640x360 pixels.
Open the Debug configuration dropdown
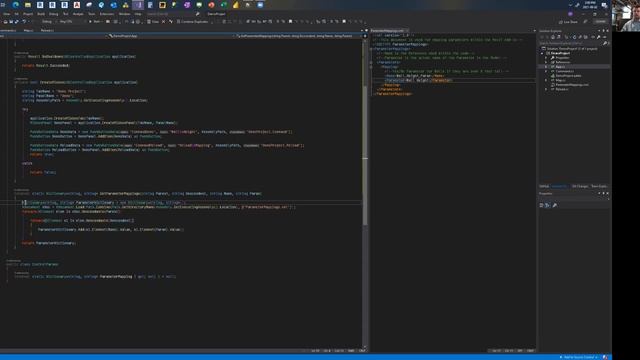[48, 22]
